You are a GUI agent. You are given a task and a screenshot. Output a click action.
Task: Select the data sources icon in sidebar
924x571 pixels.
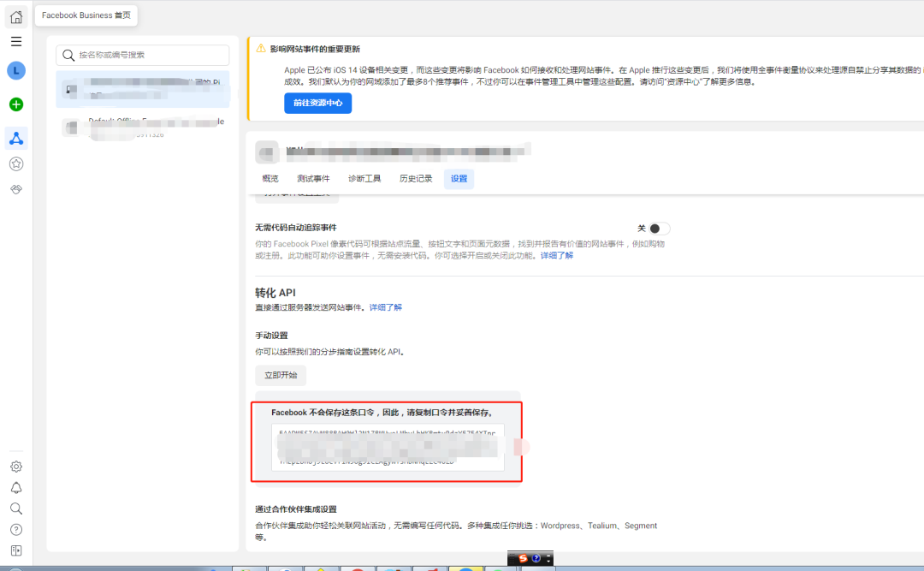click(x=16, y=138)
